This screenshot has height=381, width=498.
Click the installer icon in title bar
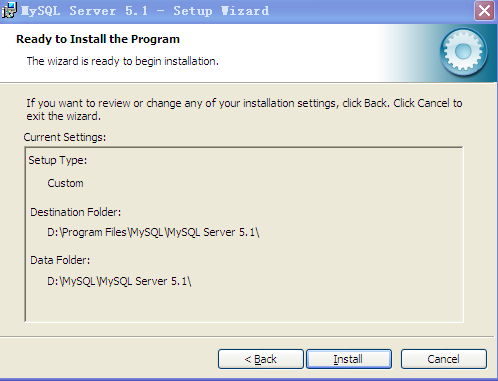point(8,10)
